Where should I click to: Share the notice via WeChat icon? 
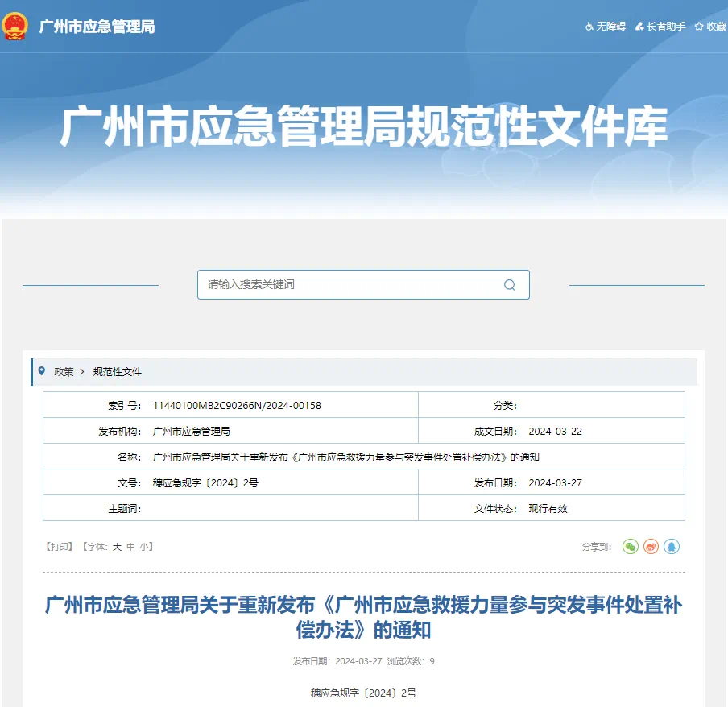coord(630,547)
